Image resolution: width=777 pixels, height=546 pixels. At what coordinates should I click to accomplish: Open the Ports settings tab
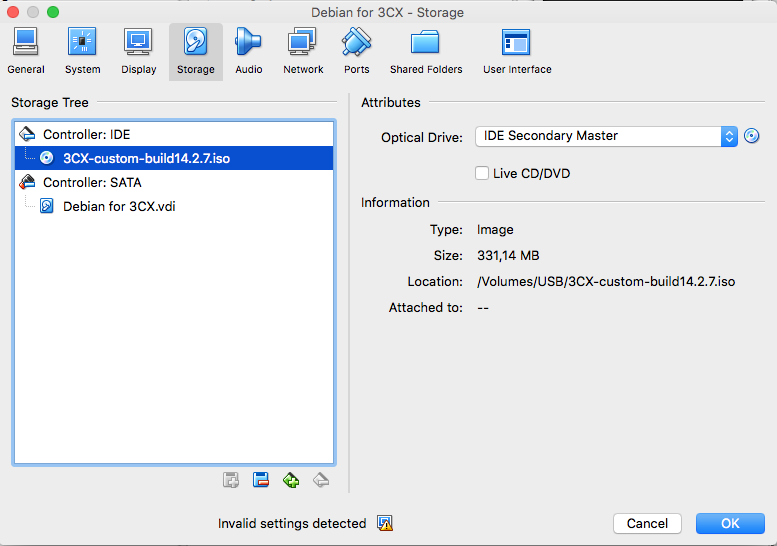tap(356, 52)
